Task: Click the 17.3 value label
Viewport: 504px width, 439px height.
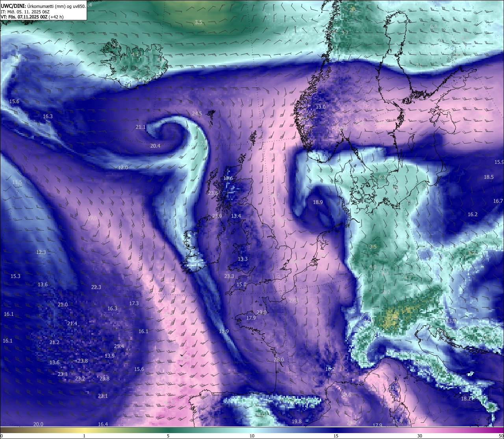Action: 134,303
